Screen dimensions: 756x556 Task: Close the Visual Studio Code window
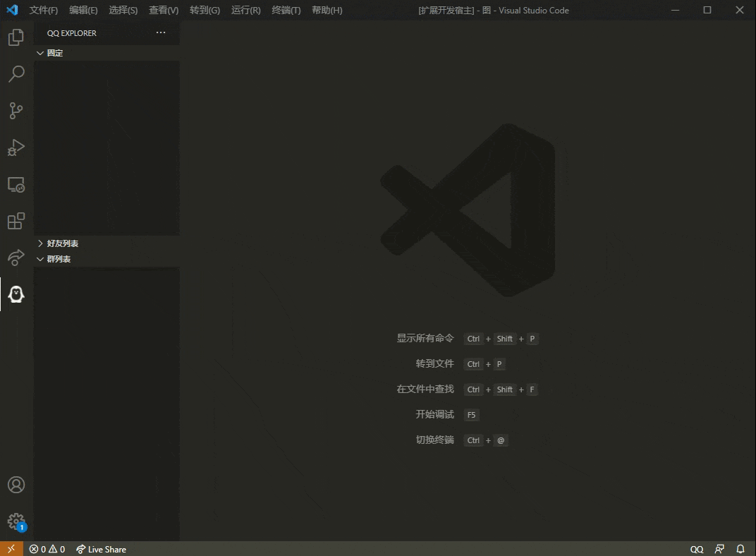740,10
